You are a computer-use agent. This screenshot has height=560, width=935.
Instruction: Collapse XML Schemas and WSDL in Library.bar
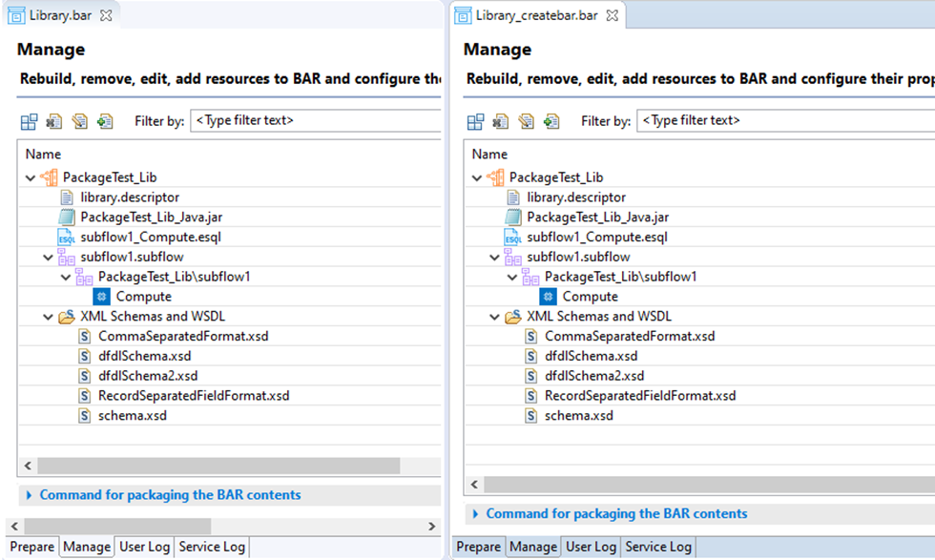(x=49, y=317)
